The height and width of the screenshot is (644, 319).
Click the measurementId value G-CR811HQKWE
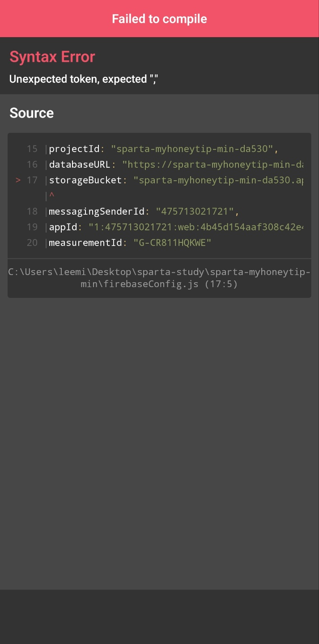point(172,243)
